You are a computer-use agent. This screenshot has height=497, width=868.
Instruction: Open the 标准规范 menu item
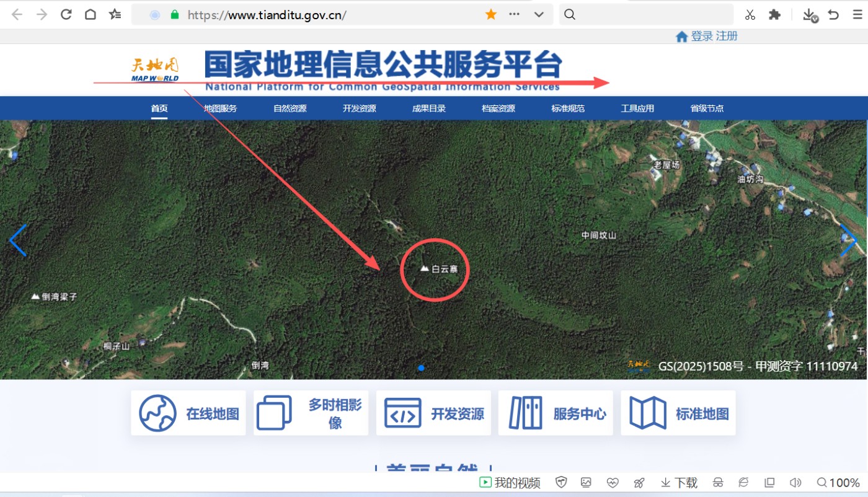[x=568, y=108]
